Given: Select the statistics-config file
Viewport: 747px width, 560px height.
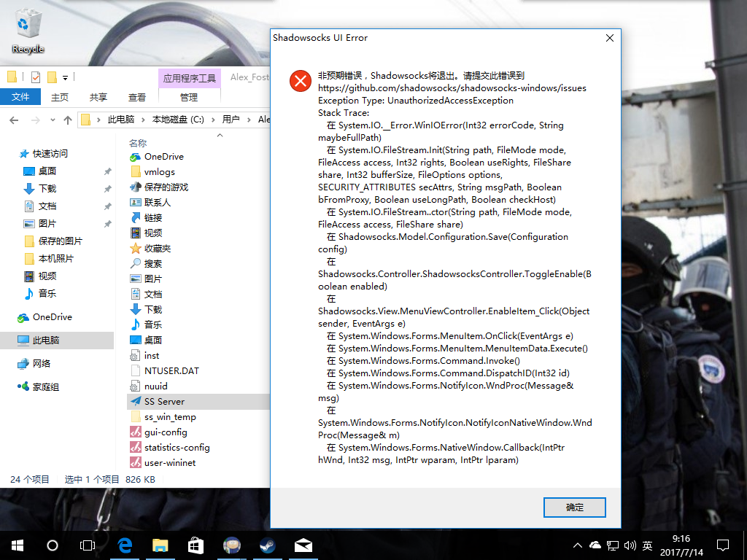Looking at the screenshot, I should click(177, 447).
